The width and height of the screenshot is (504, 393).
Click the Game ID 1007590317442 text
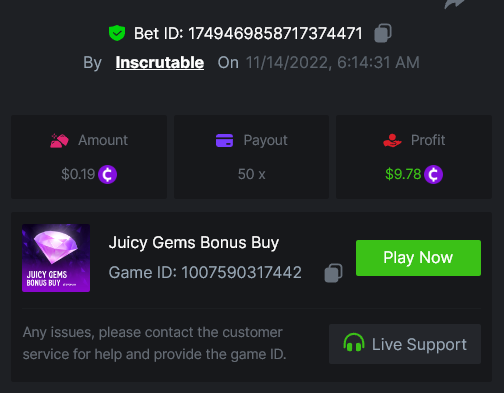click(x=205, y=273)
